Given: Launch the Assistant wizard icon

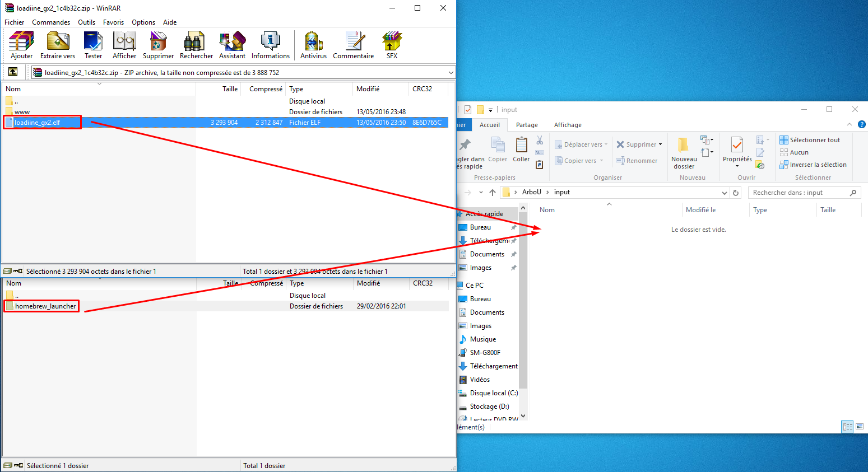Looking at the screenshot, I should point(232,42).
